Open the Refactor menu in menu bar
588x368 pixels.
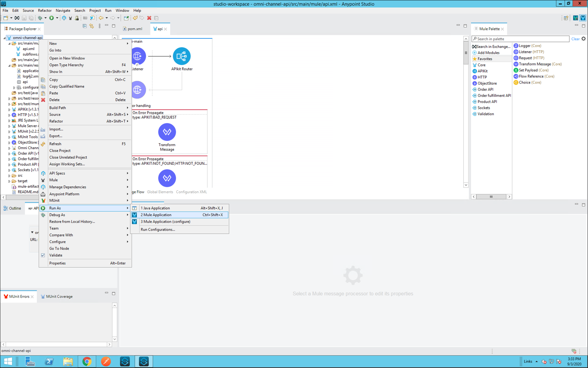pyautogui.click(x=45, y=10)
